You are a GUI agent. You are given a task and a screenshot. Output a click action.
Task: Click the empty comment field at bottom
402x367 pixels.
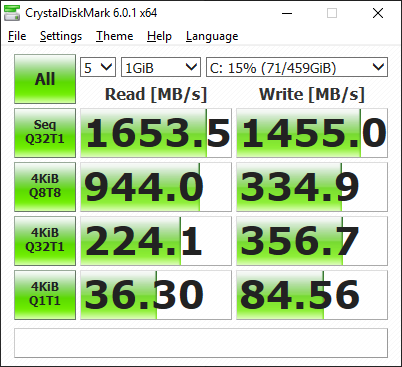201,343
